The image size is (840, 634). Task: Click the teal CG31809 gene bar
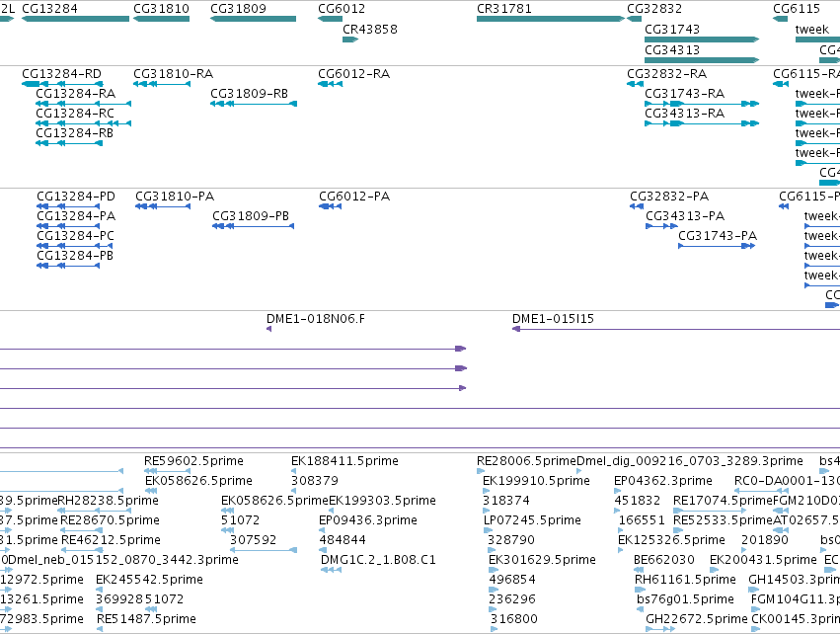point(253,19)
